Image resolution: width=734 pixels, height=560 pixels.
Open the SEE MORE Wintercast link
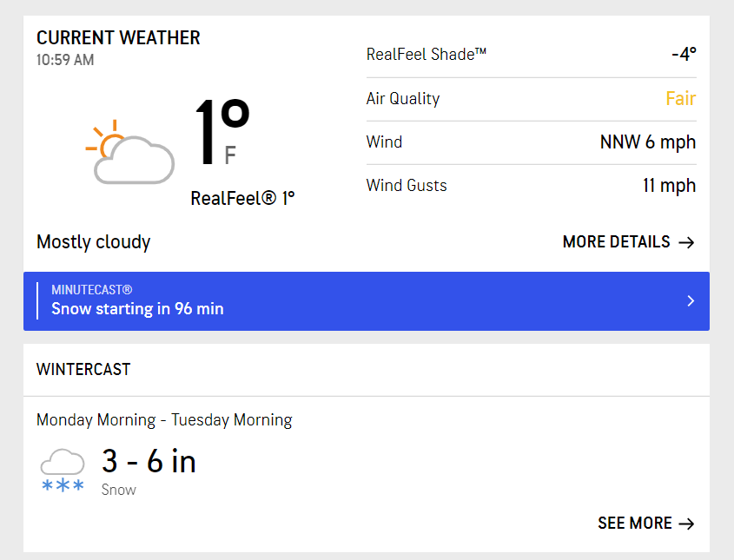click(x=646, y=523)
